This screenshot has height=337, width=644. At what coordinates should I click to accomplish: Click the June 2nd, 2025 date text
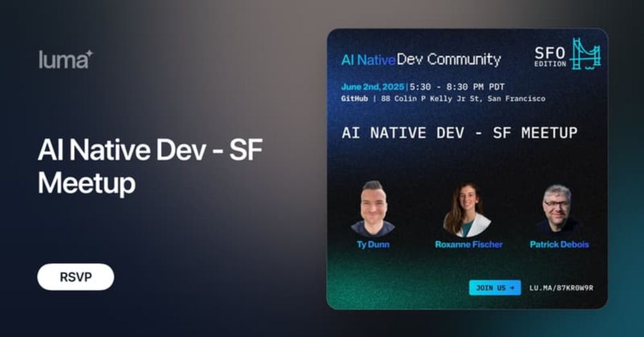(x=372, y=87)
